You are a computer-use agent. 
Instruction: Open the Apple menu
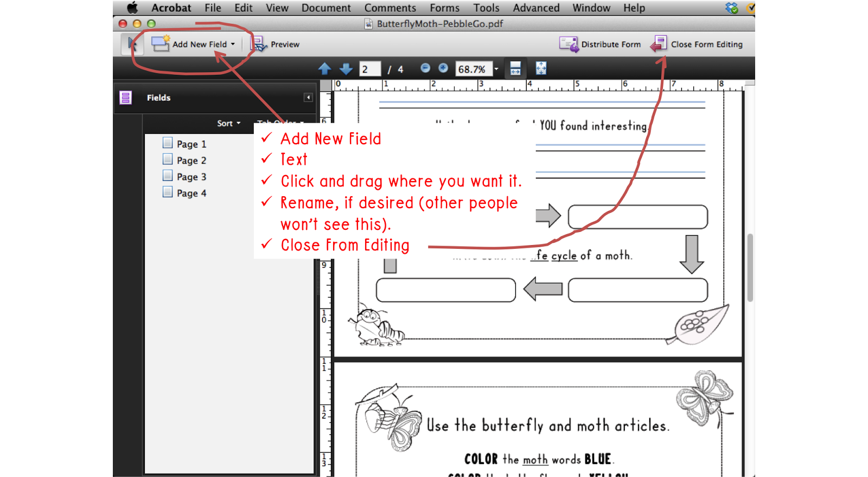132,8
